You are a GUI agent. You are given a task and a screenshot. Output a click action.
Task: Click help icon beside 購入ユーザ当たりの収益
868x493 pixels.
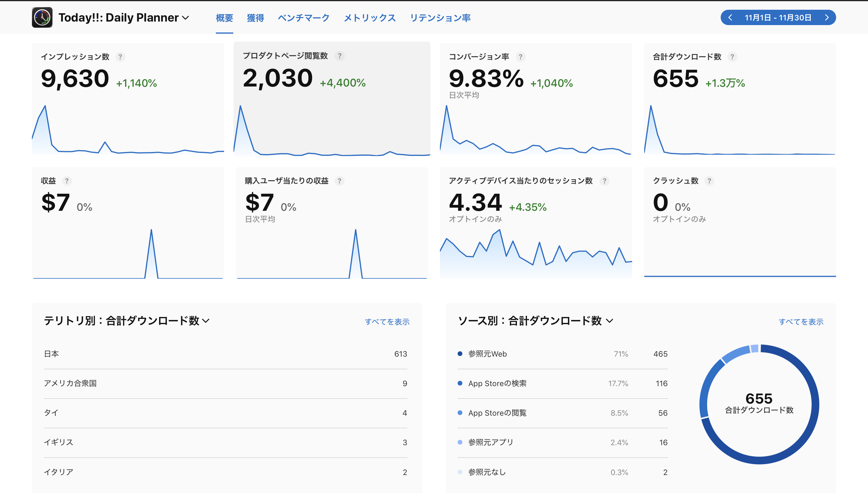(x=340, y=181)
